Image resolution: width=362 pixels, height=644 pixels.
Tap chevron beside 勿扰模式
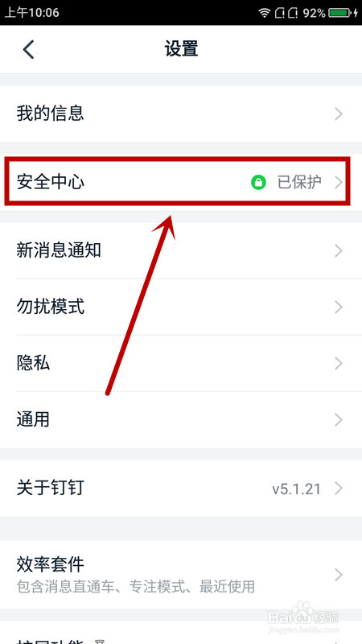pyautogui.click(x=338, y=307)
